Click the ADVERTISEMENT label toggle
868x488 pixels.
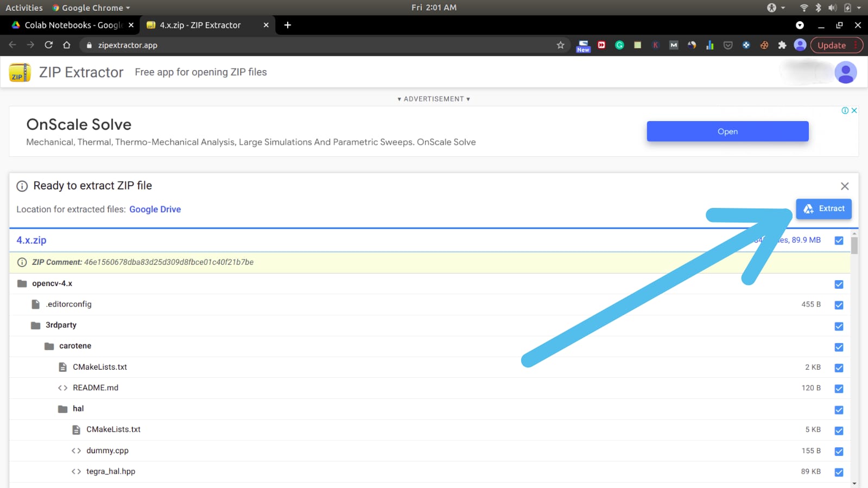pos(434,99)
